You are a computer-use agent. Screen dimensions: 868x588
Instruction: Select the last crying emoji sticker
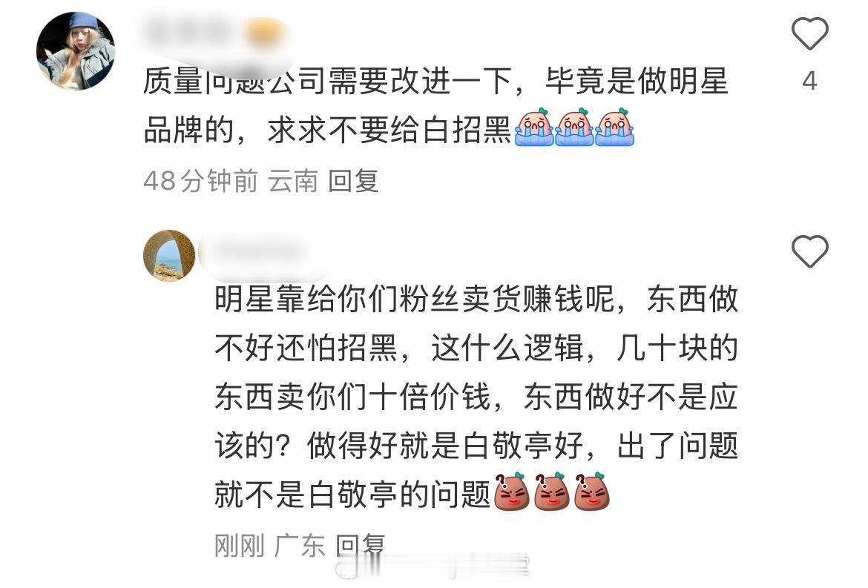tap(614, 128)
